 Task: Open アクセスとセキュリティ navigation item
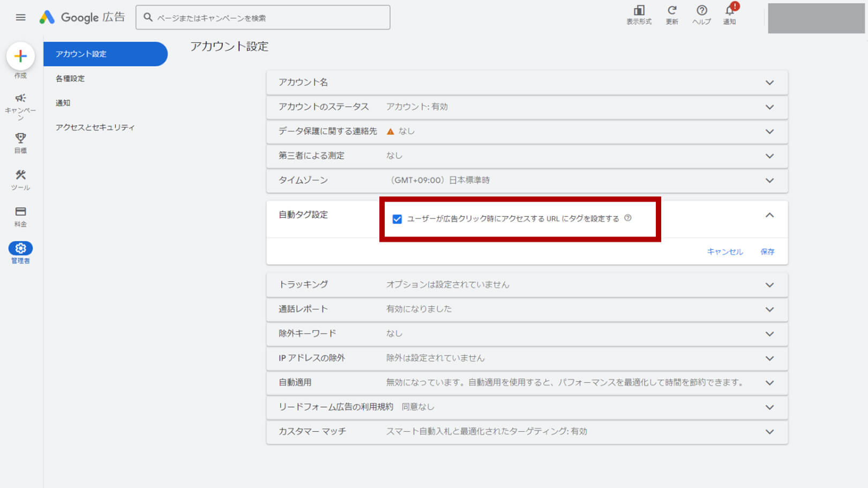94,127
